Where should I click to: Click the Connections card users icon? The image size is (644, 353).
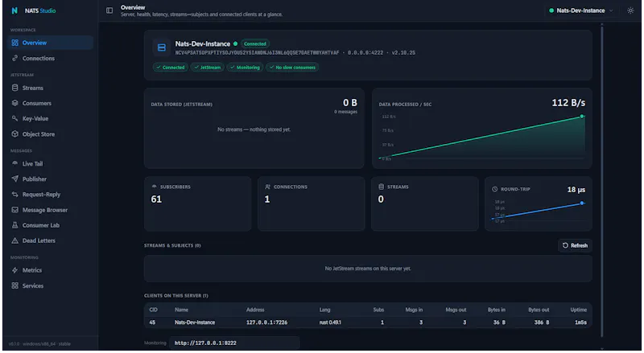[268, 187]
